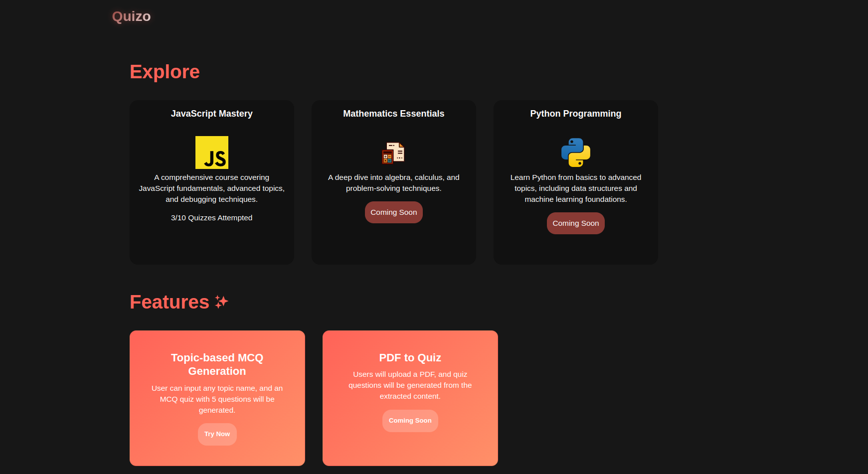
Task: Click the MCQ quiz feature description
Action: [x=217, y=399]
